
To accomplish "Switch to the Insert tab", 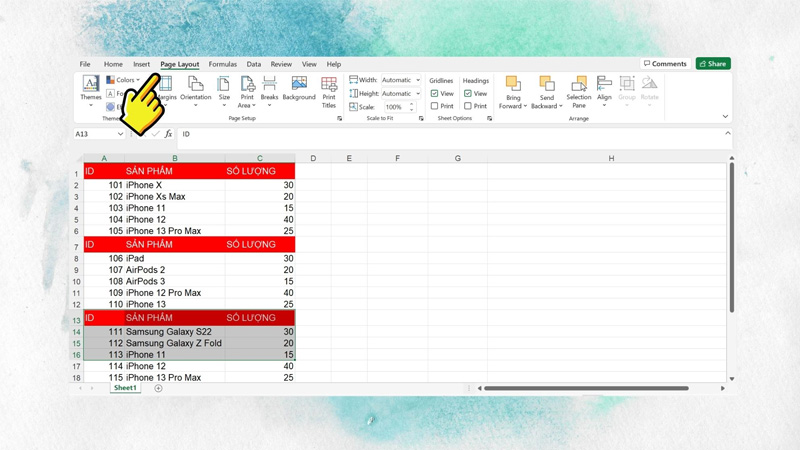I will [141, 64].
